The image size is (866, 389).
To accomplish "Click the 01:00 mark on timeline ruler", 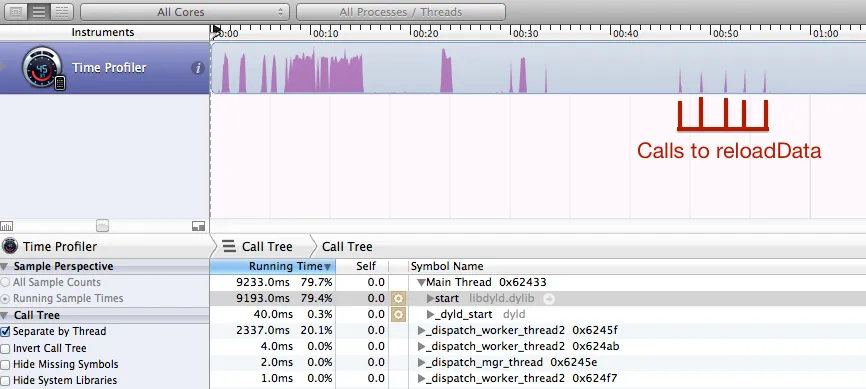I will [x=825, y=34].
